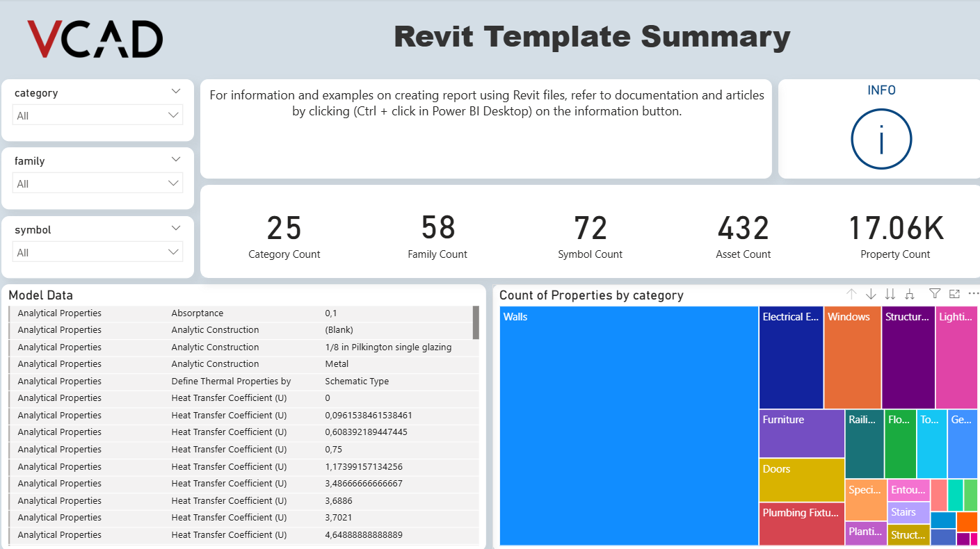
Task: Click the 3,6886 value cell
Action: (x=339, y=501)
